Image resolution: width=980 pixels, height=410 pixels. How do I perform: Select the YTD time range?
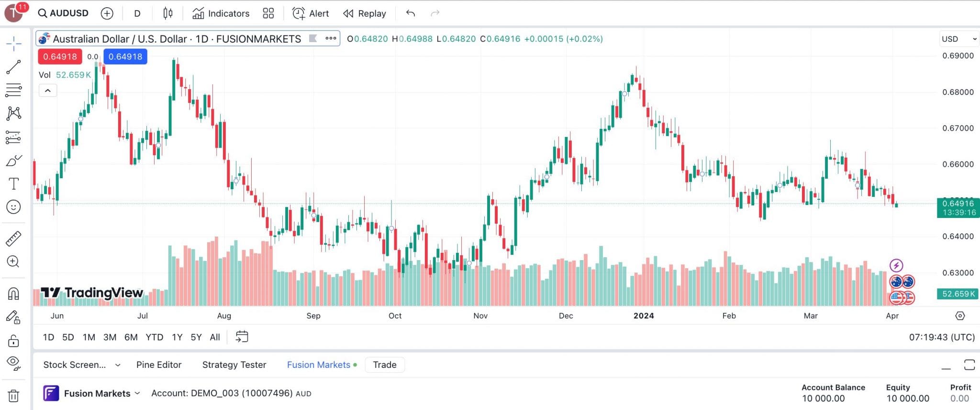pos(154,337)
